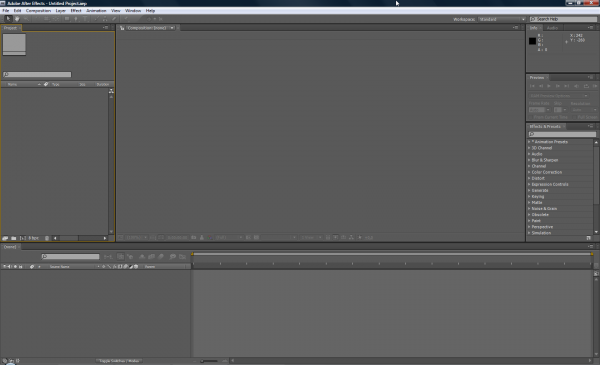Click the project flowchart icon above scrollbar
This screenshot has height=365, width=600.
[111, 91]
